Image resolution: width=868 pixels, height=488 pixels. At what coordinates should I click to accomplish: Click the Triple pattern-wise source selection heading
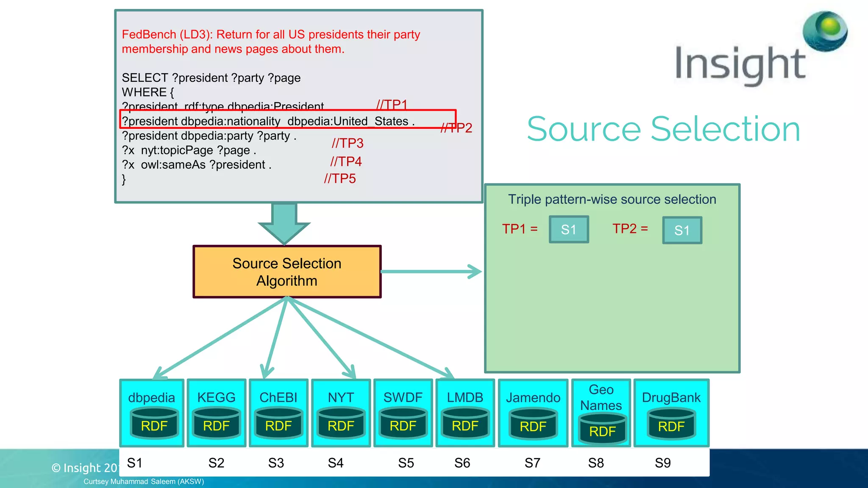(612, 200)
